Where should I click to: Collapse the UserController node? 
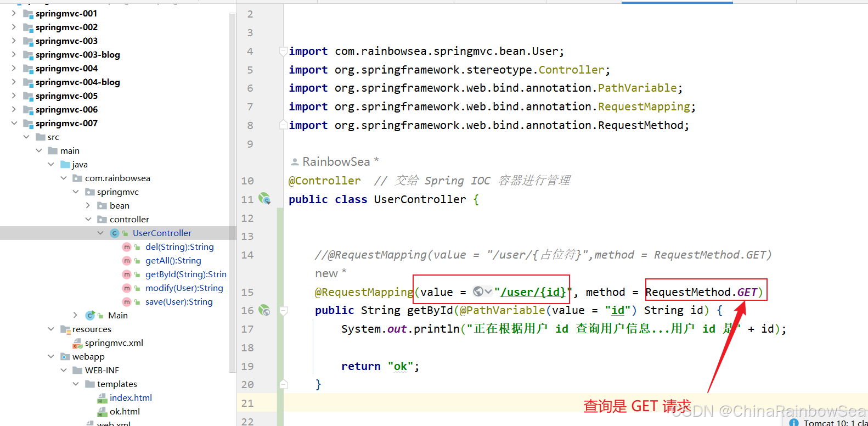coord(100,233)
